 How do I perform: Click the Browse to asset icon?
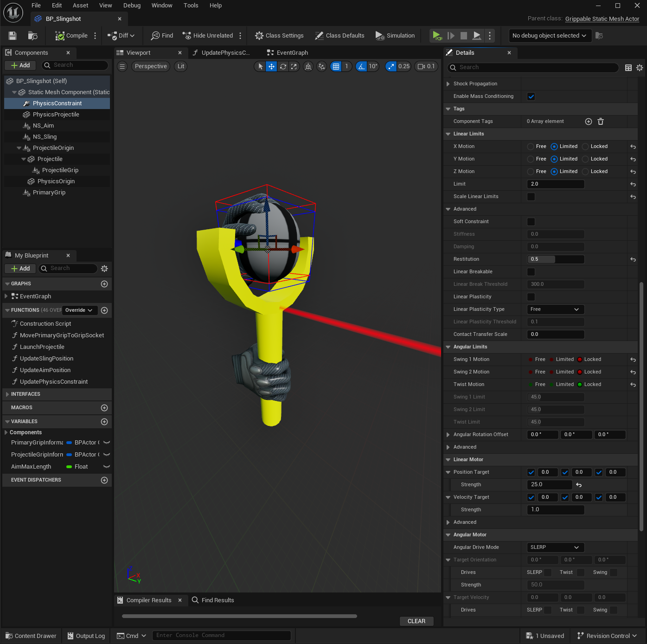tap(32, 36)
